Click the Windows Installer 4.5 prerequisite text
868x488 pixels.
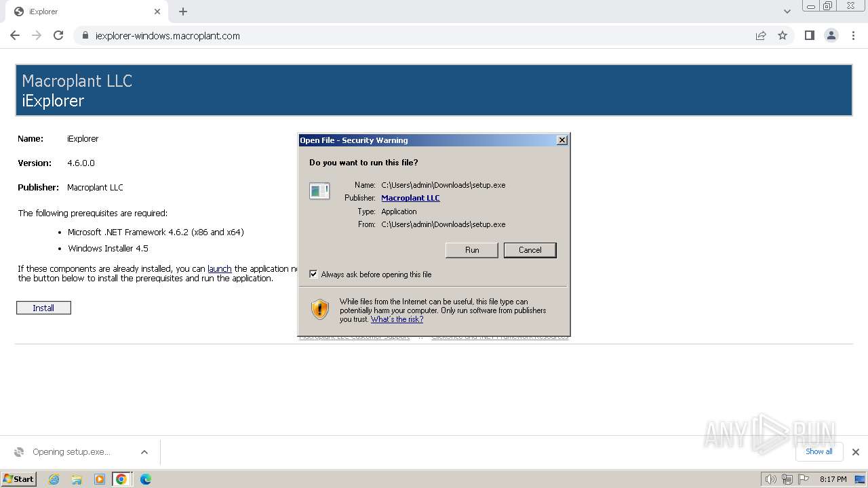coord(108,248)
